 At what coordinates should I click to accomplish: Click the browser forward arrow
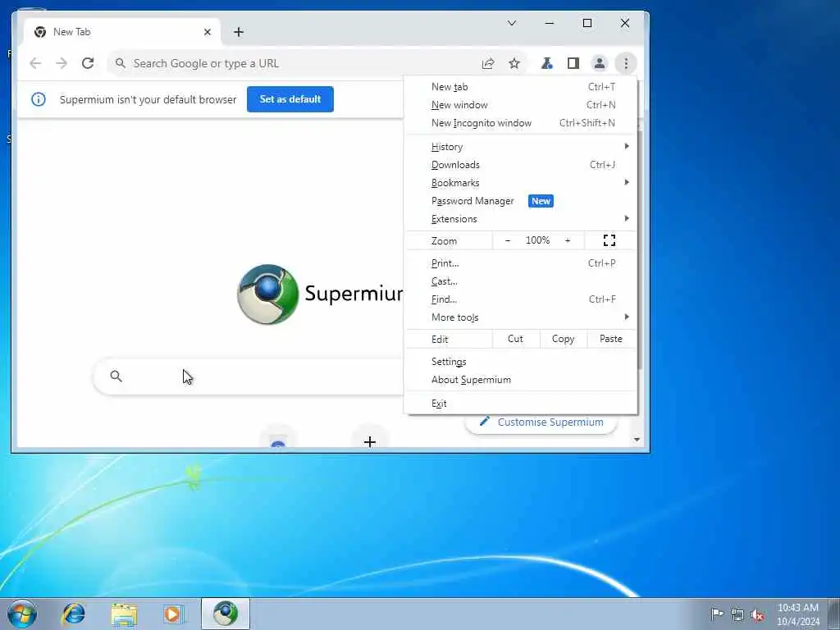[x=62, y=63]
